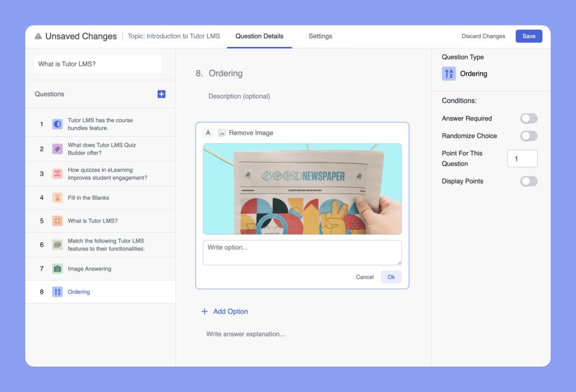The image size is (576, 392).
Task: Enable the Answer Required toggle
Action: click(529, 118)
